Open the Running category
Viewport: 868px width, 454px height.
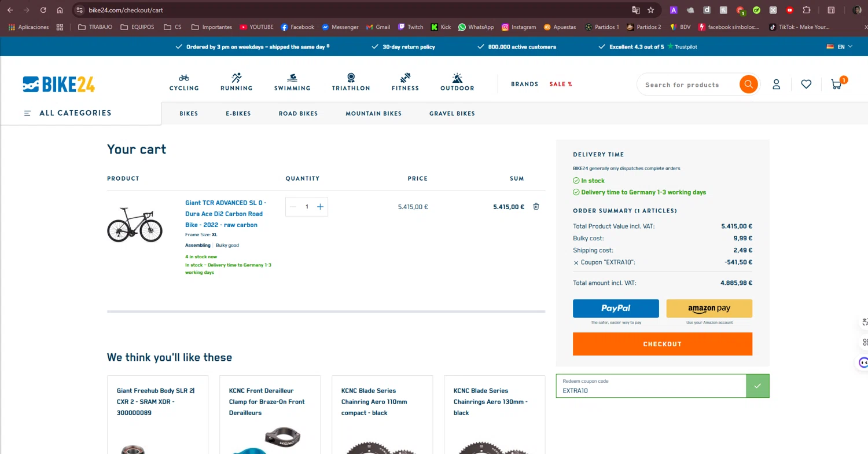coord(236,82)
